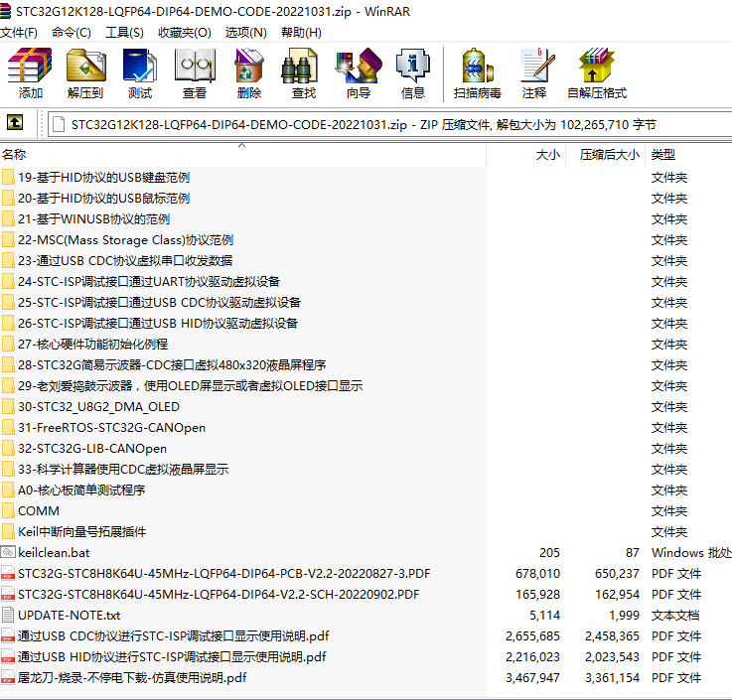
Task: Click the archive path address field
Action: coord(389,124)
